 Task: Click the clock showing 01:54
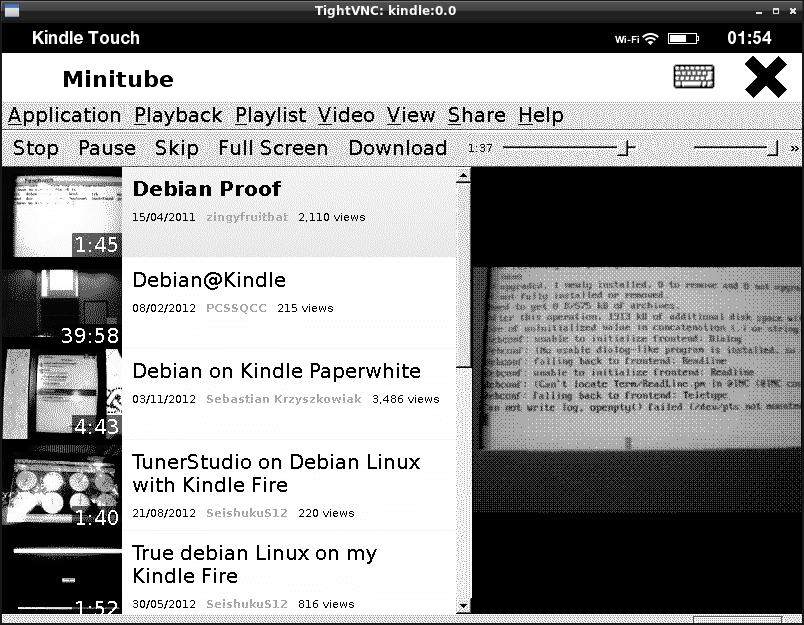point(749,38)
